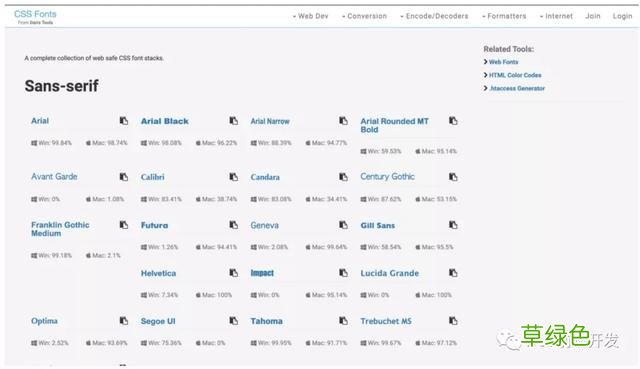
Task: Click the Sans-serif section heading
Action: (61, 86)
